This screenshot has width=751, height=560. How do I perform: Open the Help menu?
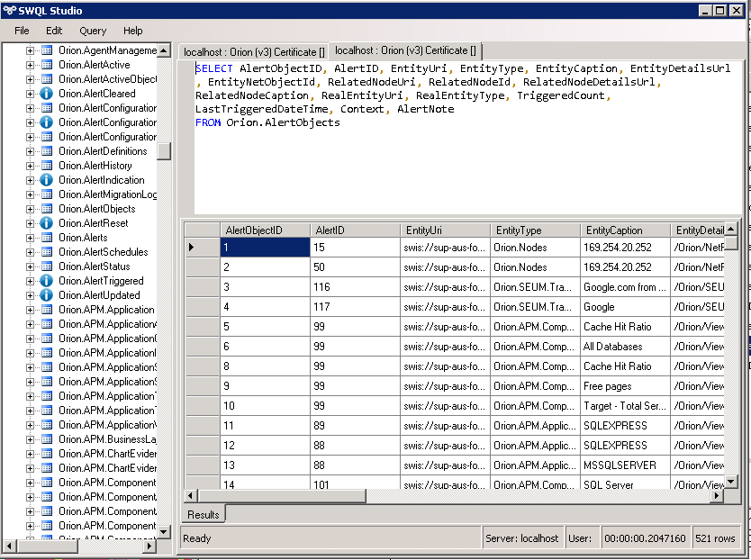(x=132, y=31)
